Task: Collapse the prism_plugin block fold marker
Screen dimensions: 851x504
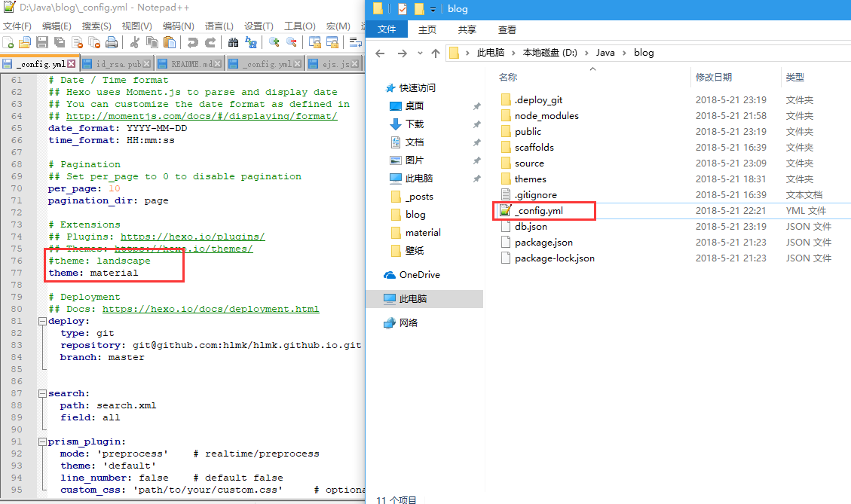Action: pos(41,441)
